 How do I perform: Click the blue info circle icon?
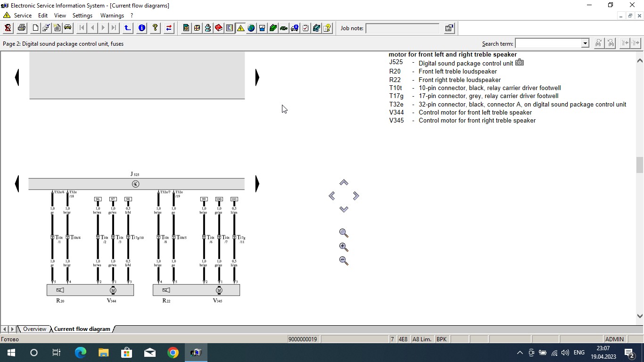141,28
